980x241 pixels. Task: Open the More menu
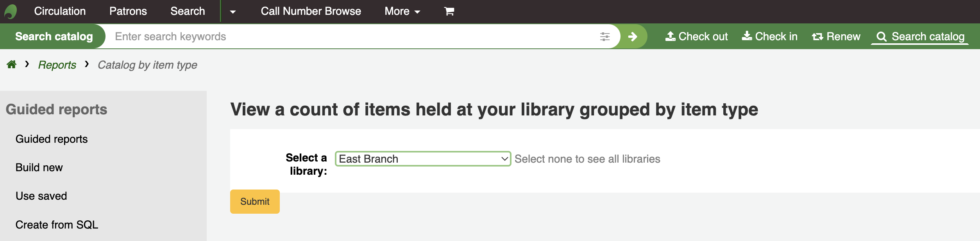coord(402,11)
